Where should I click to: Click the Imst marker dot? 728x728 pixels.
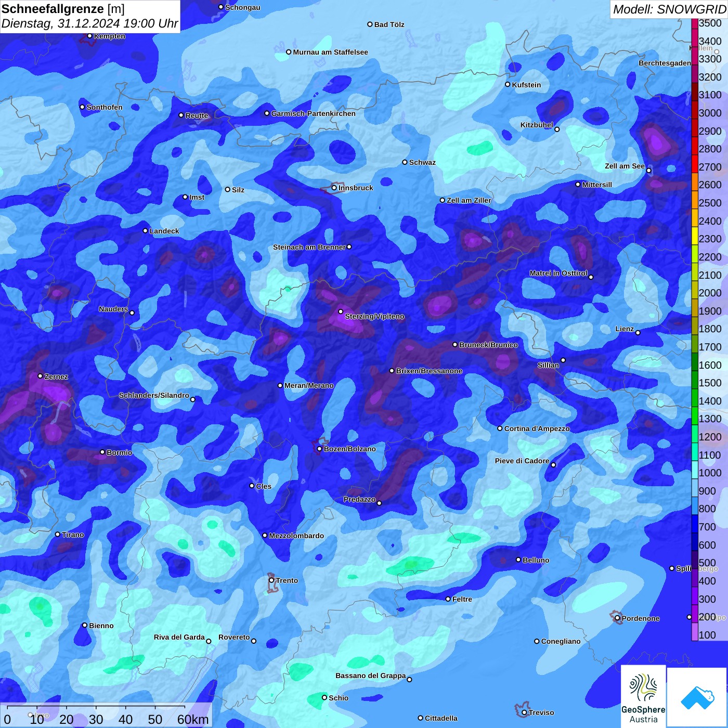(185, 197)
